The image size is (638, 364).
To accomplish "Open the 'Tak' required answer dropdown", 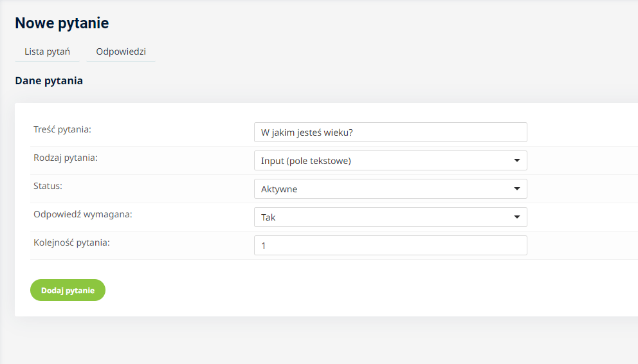I will (390, 217).
